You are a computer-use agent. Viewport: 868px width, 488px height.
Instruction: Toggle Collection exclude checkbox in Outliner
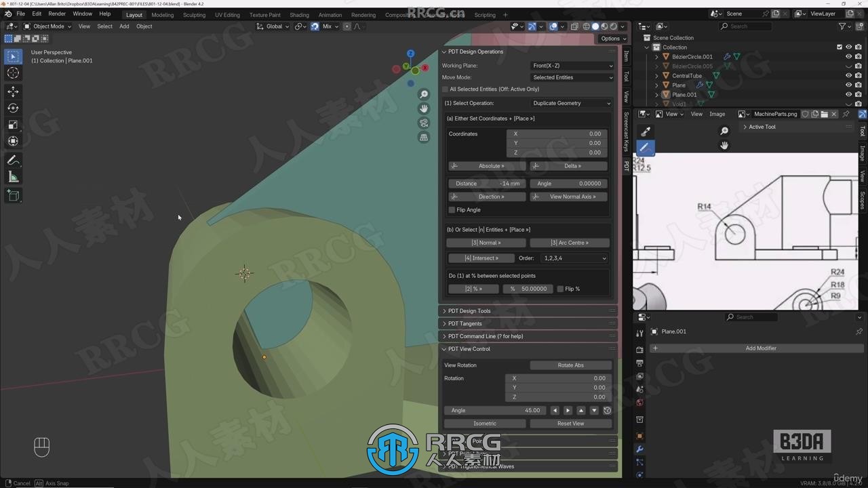point(840,47)
